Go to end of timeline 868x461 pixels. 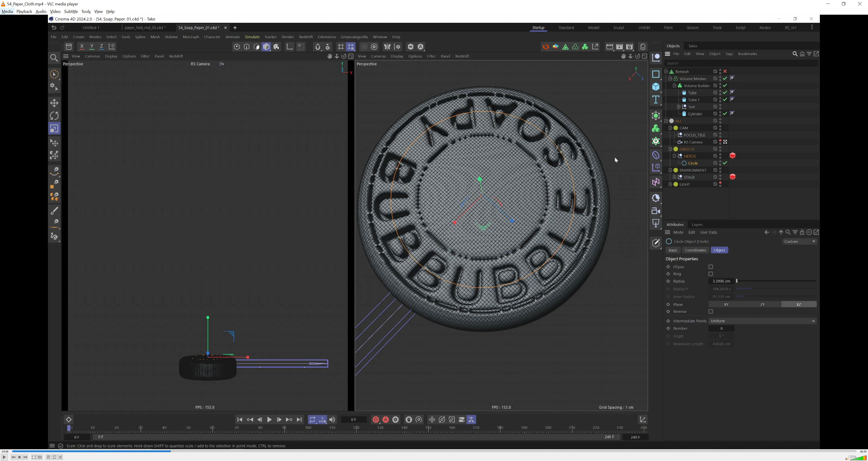pyautogui.click(x=299, y=420)
